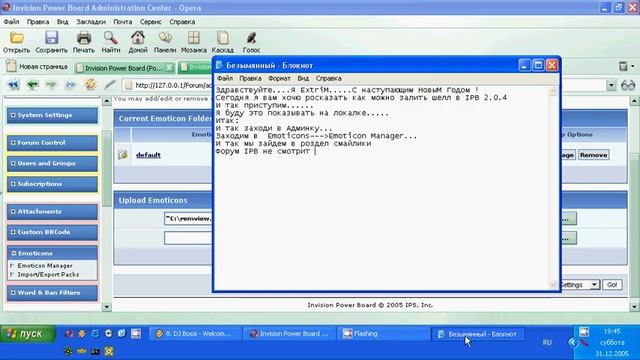Viewport: 640px width, 360px height.
Task: Open the Вид menu in Notepad
Action: click(x=303, y=78)
